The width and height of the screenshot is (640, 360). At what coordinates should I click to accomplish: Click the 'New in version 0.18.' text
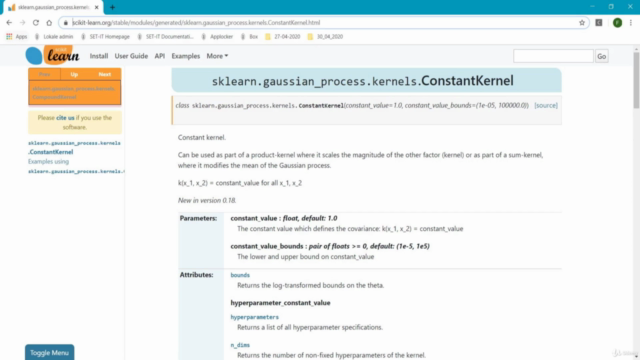[x=207, y=200]
